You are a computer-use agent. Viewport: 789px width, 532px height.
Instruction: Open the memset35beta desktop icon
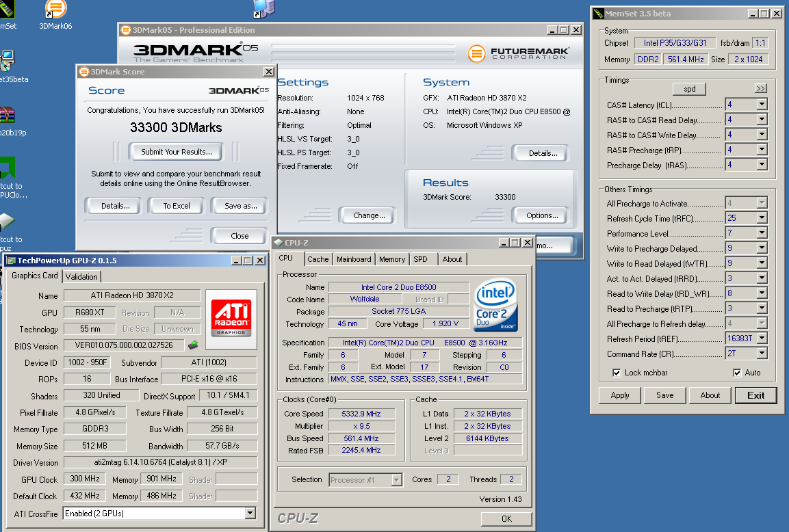pyautogui.click(x=7, y=60)
